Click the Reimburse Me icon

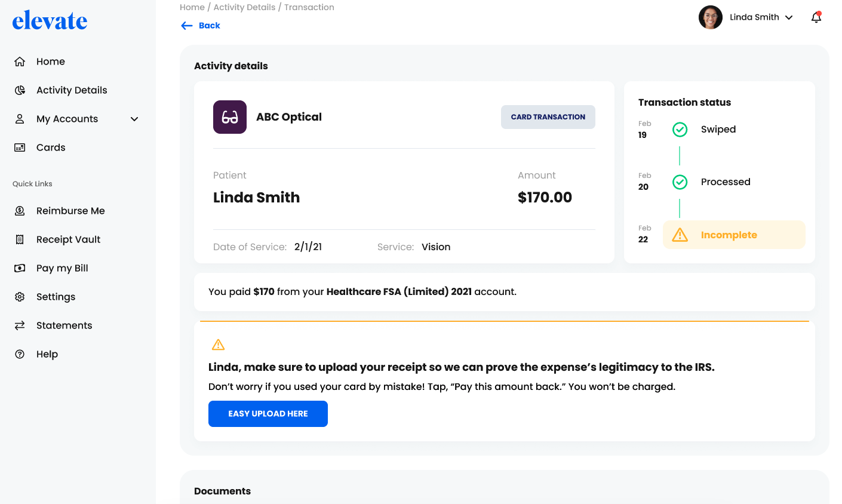click(x=20, y=211)
